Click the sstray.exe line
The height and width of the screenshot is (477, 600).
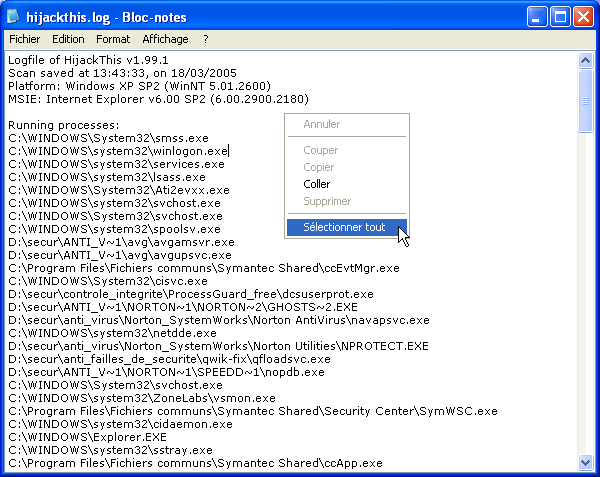tap(111, 451)
